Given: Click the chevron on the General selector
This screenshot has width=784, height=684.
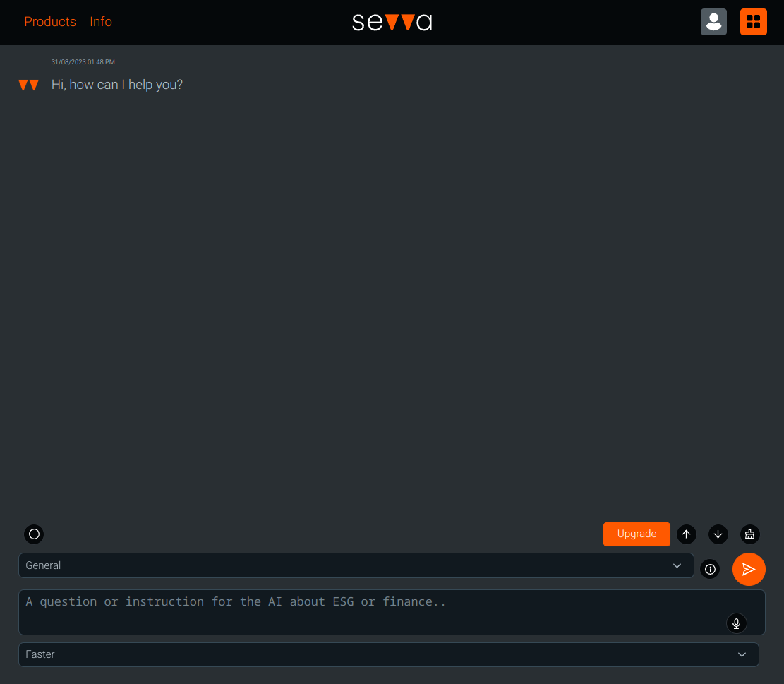Looking at the screenshot, I should 677,565.
